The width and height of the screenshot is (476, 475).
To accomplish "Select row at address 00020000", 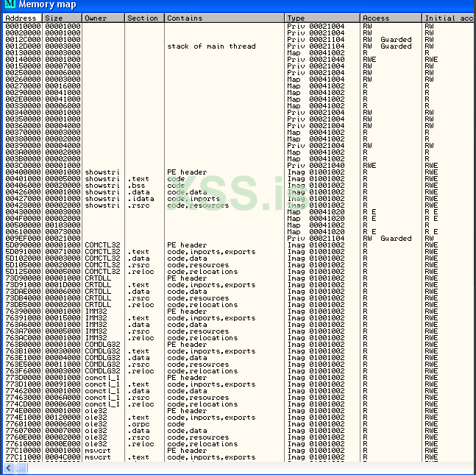I will (238, 33).
